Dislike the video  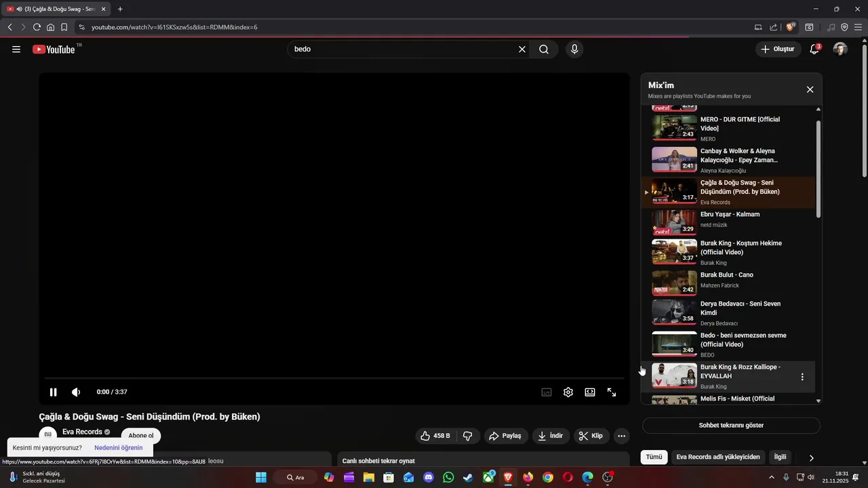(468, 436)
